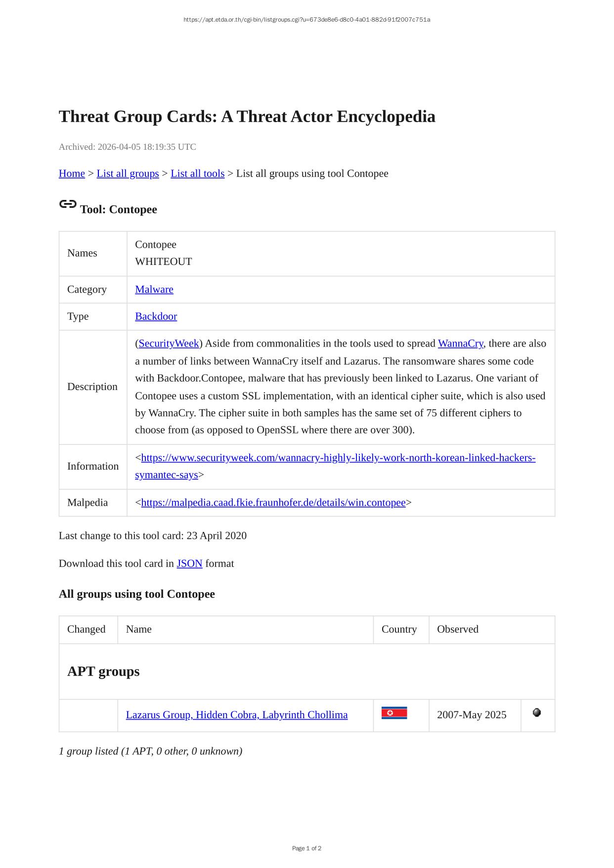Click the page title Threat Group Cards
This screenshot has height=868, width=614.
coord(247,117)
